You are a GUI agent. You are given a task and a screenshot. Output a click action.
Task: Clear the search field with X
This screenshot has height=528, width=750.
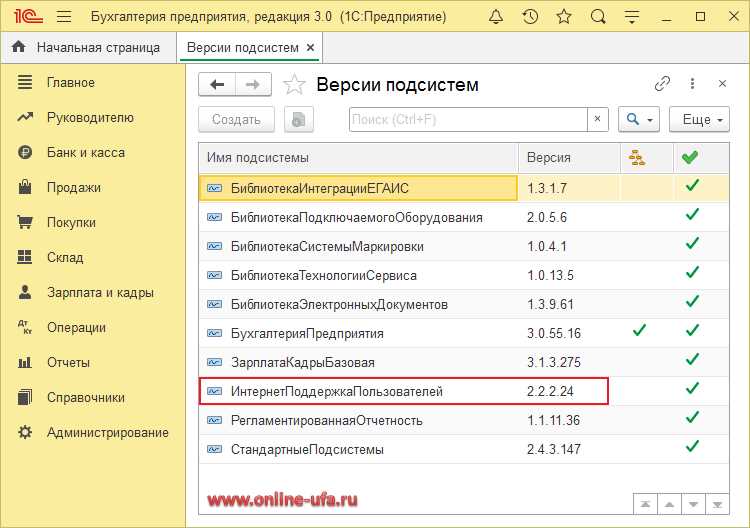[597, 119]
